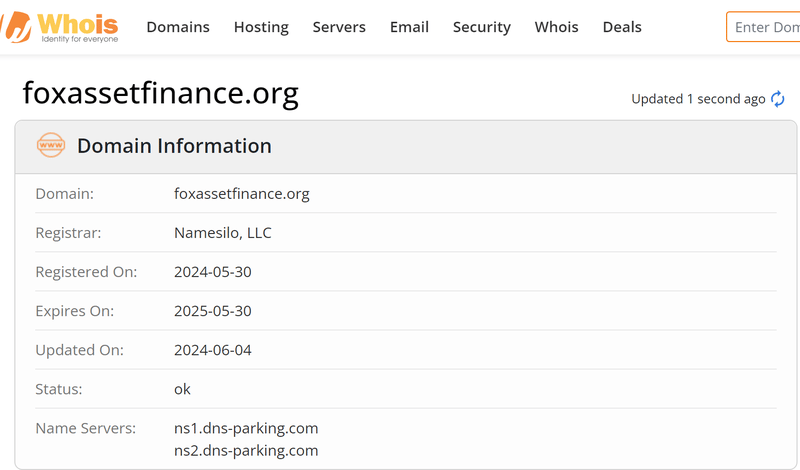Click the Whois logo
Screen dimensions: 800x470
click(62, 27)
